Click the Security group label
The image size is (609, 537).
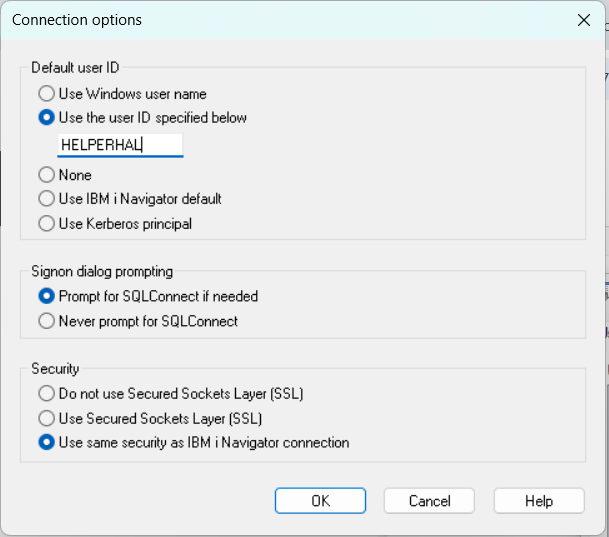55,368
